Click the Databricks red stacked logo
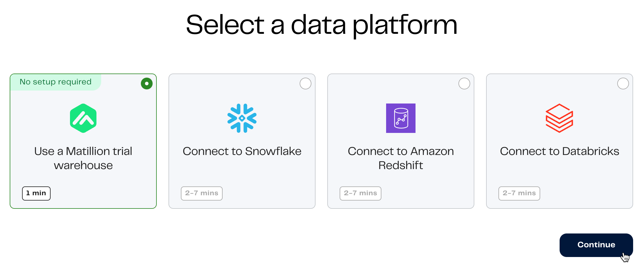The image size is (644, 267). click(559, 118)
